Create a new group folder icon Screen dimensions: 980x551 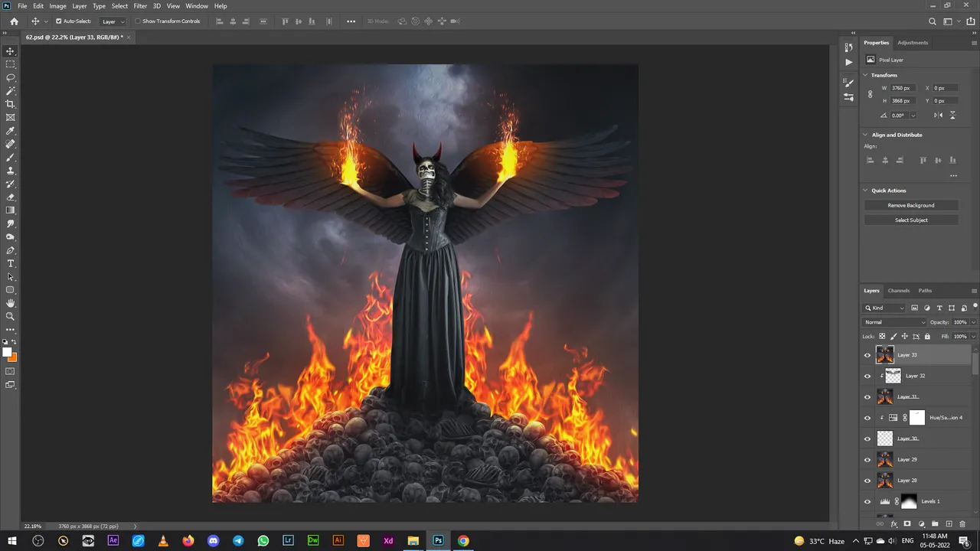935,524
